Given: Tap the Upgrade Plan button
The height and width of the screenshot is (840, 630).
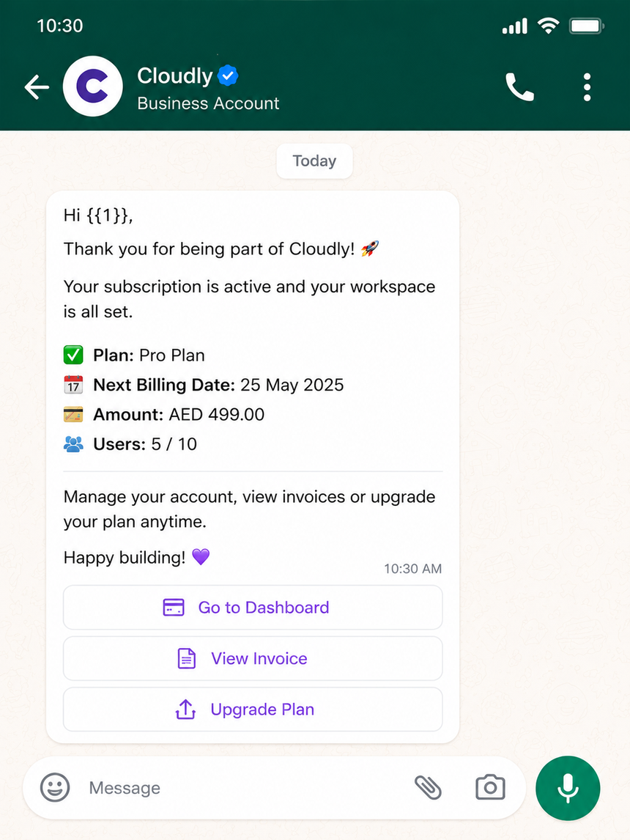Looking at the screenshot, I should pyautogui.click(x=253, y=710).
